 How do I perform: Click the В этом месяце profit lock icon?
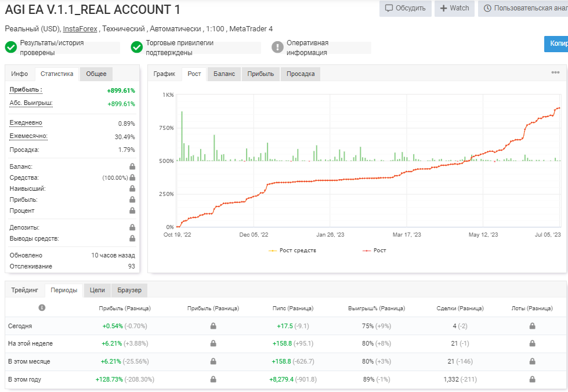pos(213,361)
